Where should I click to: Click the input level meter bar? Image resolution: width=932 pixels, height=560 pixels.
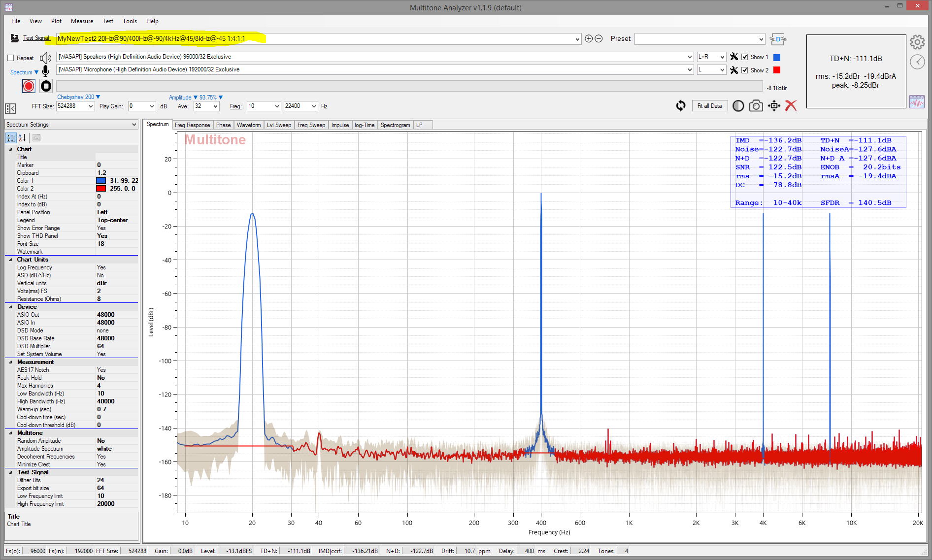(409, 86)
